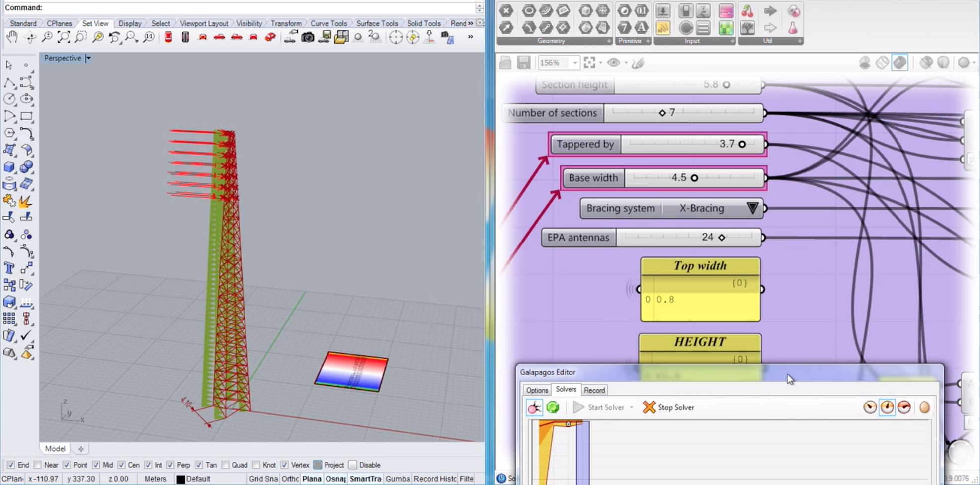
Task: Click the Select objects arrow tool
Action: pos(9,65)
